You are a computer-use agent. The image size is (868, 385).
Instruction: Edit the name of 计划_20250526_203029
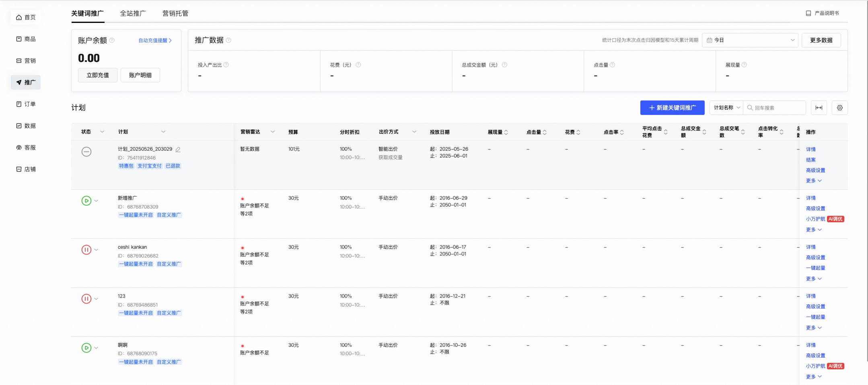coord(178,149)
